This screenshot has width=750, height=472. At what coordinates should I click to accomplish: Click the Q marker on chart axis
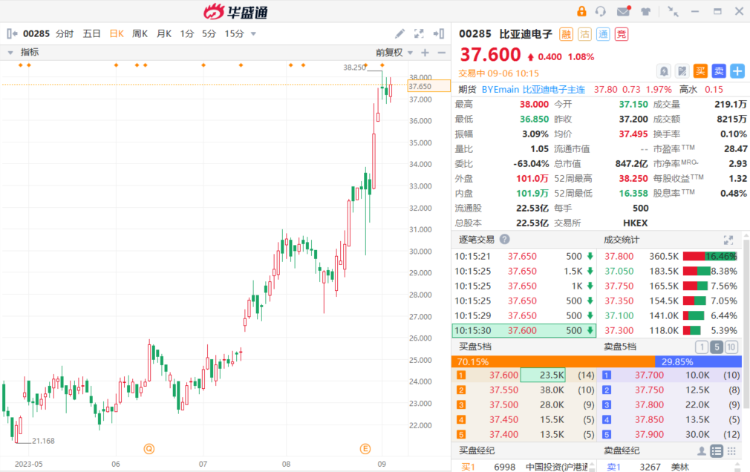point(149,449)
